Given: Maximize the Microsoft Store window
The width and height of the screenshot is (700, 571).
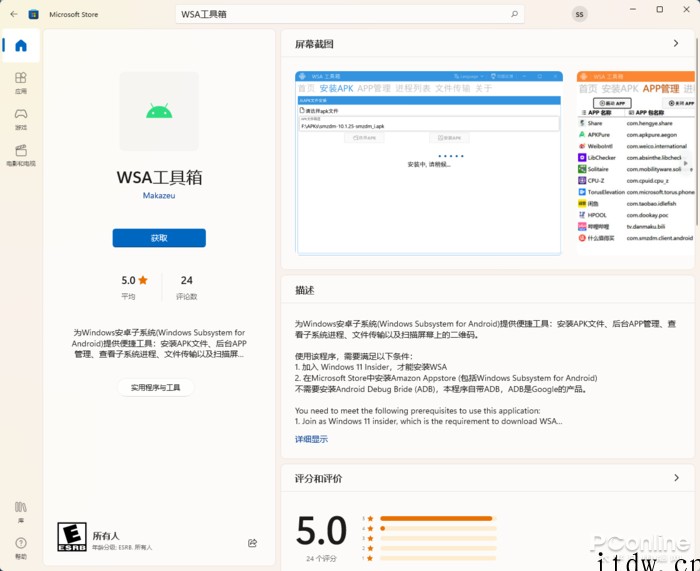Looking at the screenshot, I should point(660,9).
